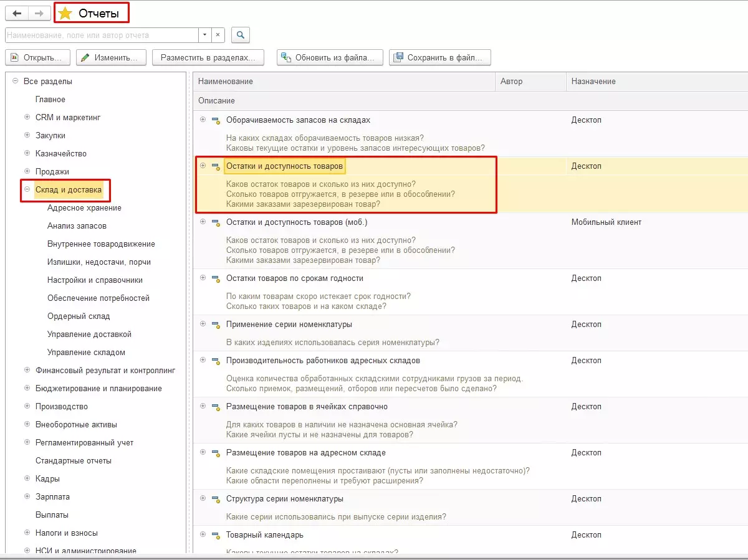This screenshot has height=560, width=748.
Task: Click the report name search field
Action: tap(102, 35)
